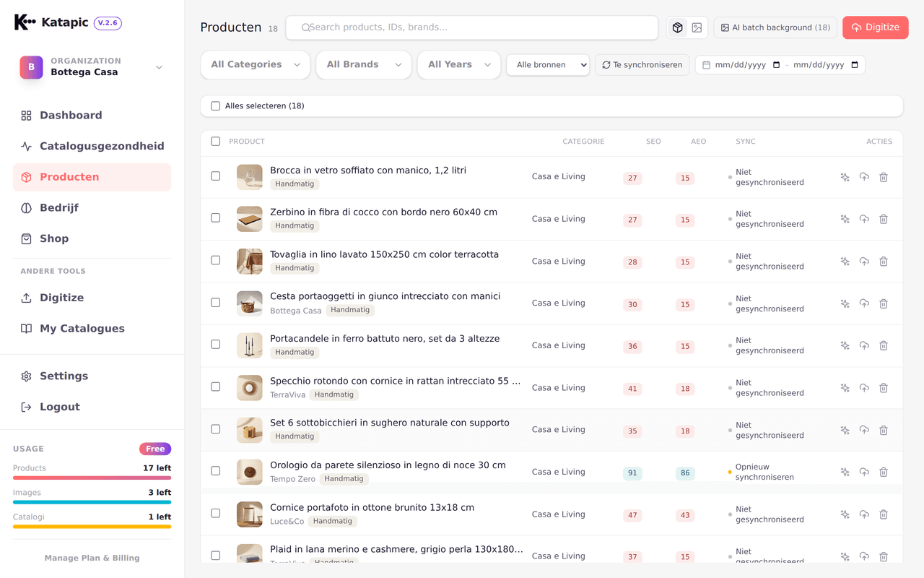924x578 pixels.
Task: Check the Brocca in vetro soffiato row checkbox
Action: point(215,176)
